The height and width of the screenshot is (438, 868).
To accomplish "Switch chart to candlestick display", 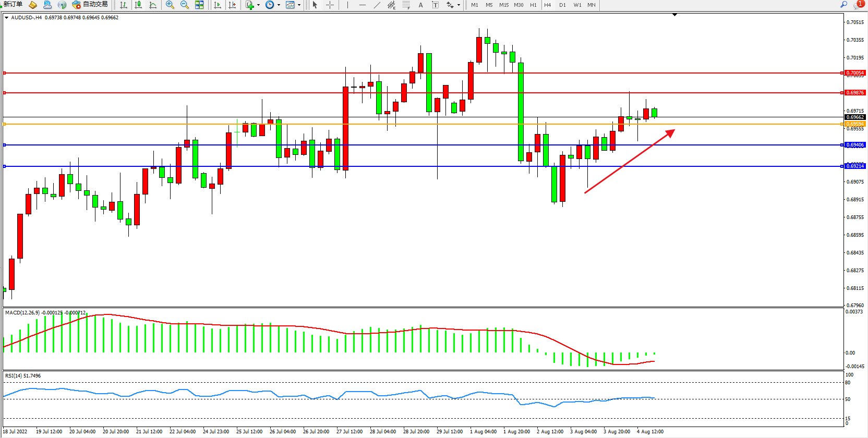I will click(138, 5).
